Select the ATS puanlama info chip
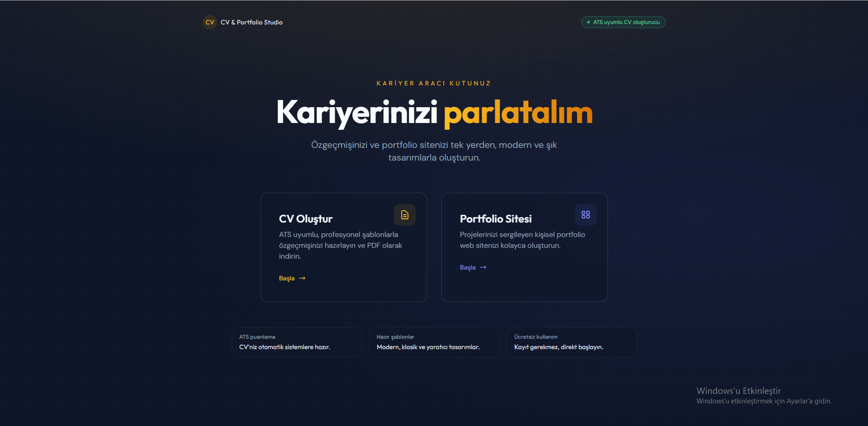 pyautogui.click(x=296, y=342)
